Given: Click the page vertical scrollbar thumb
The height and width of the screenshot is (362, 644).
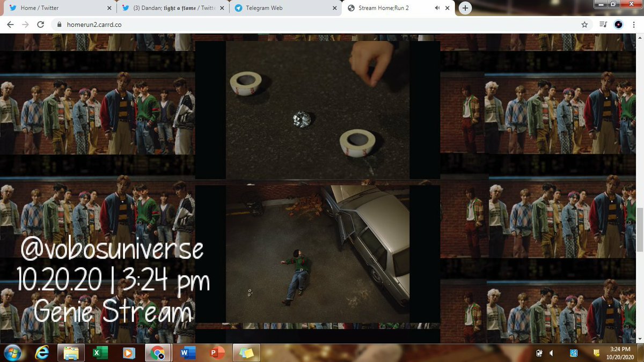Looking at the screenshot, I should tap(639, 230).
